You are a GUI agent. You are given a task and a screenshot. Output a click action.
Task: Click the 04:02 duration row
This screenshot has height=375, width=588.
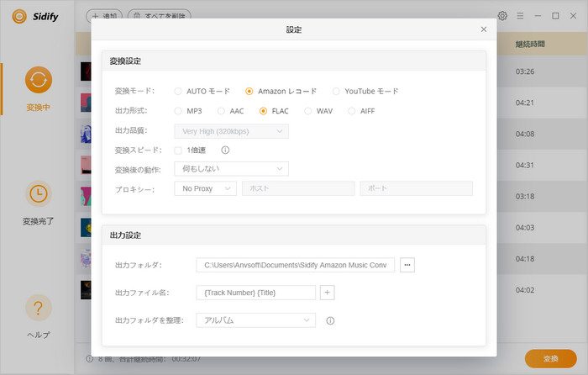(x=525, y=290)
